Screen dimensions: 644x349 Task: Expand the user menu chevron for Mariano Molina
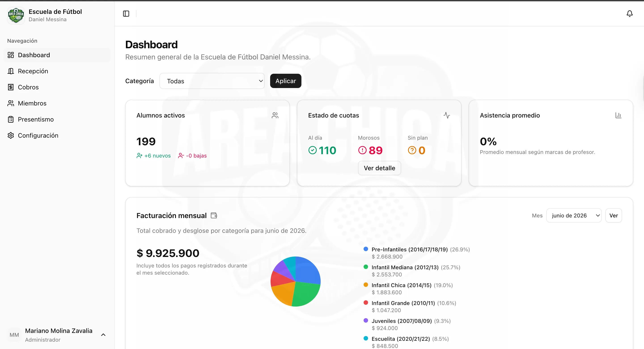(x=103, y=335)
